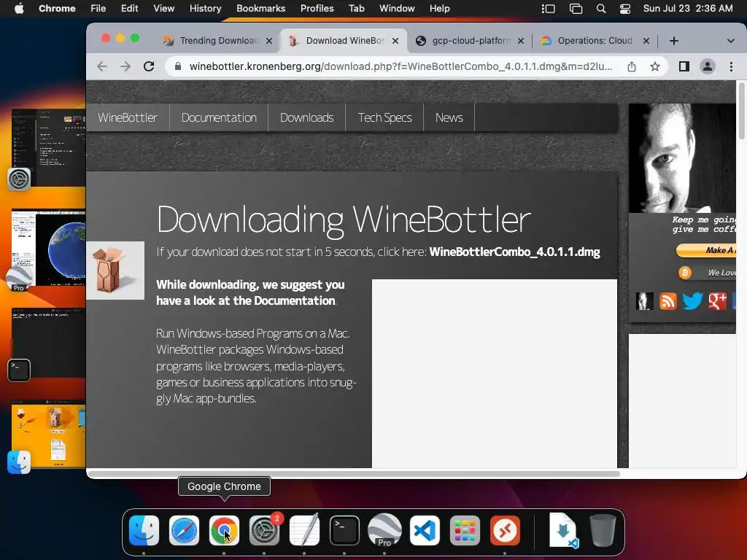Open the File menu

[x=98, y=9]
